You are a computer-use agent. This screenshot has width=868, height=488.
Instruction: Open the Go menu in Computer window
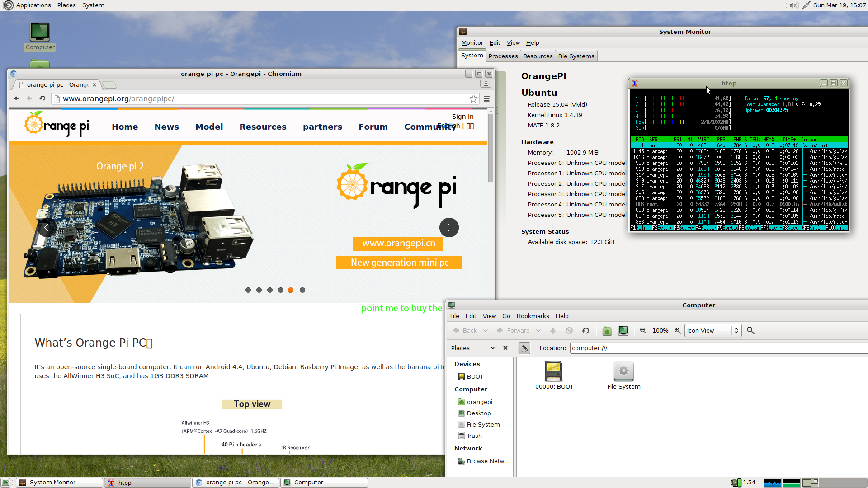pyautogui.click(x=506, y=316)
